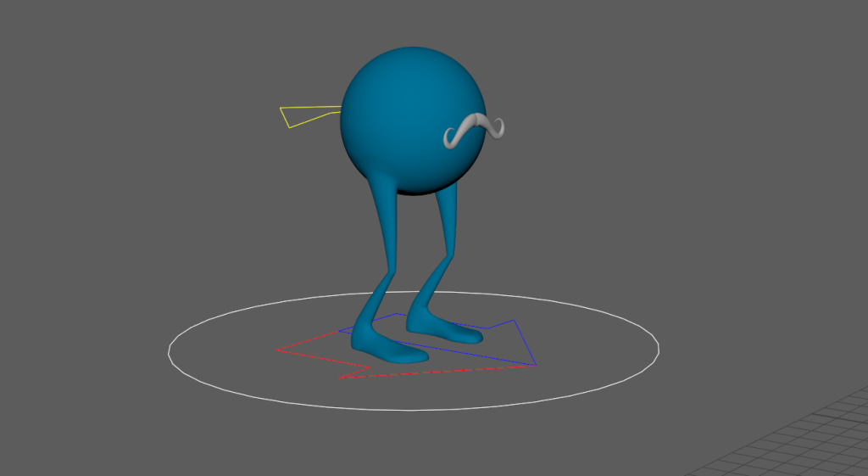Screen dimensions: 868x476
Task: Select the blue sphere body
Action: [x=413, y=119]
